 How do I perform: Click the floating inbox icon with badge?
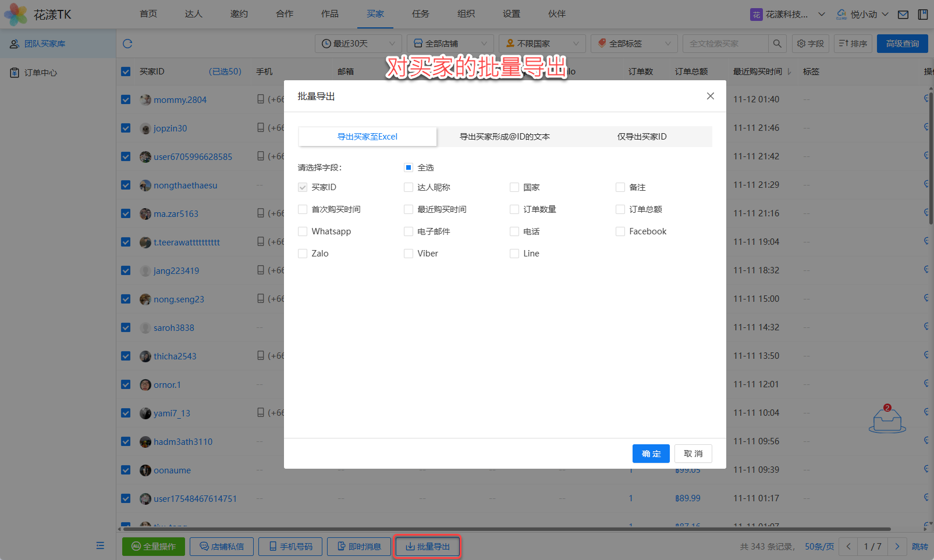point(887,420)
